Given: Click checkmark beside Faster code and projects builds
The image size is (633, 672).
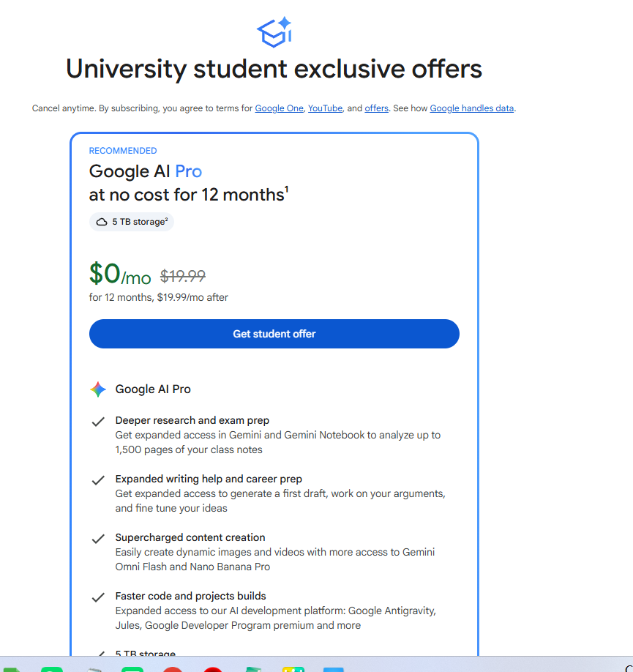Looking at the screenshot, I should point(98,597).
